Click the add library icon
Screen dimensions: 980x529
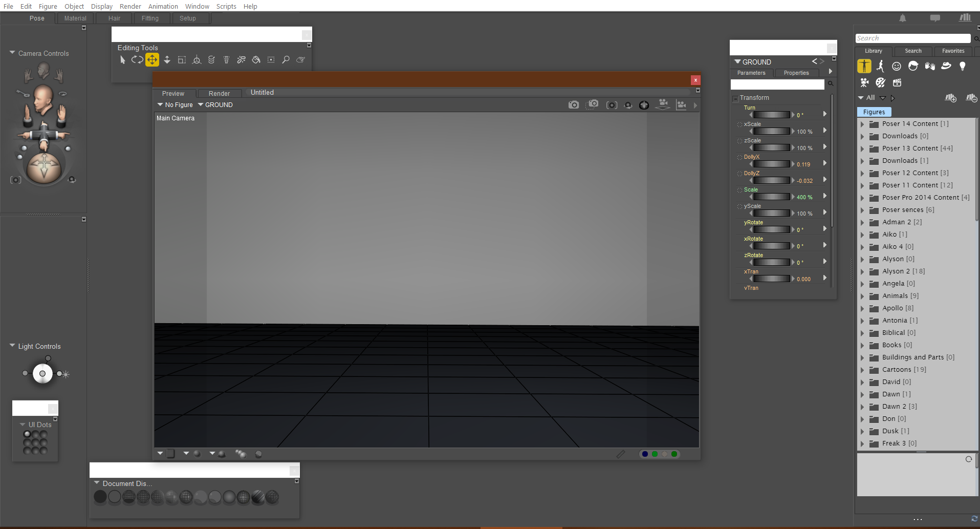tap(951, 98)
